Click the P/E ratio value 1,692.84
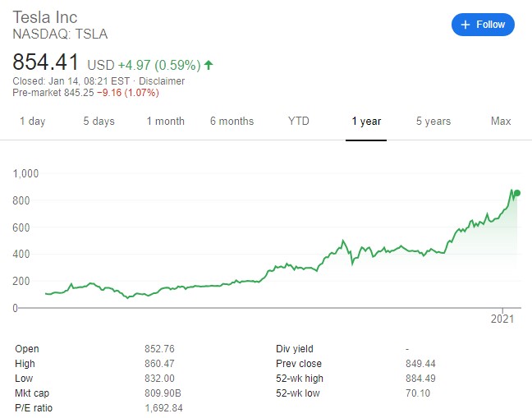532x418 pixels. (163, 408)
